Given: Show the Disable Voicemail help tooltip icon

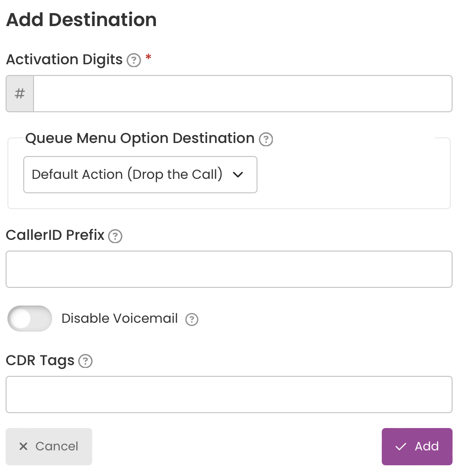Looking at the screenshot, I should coord(192,320).
